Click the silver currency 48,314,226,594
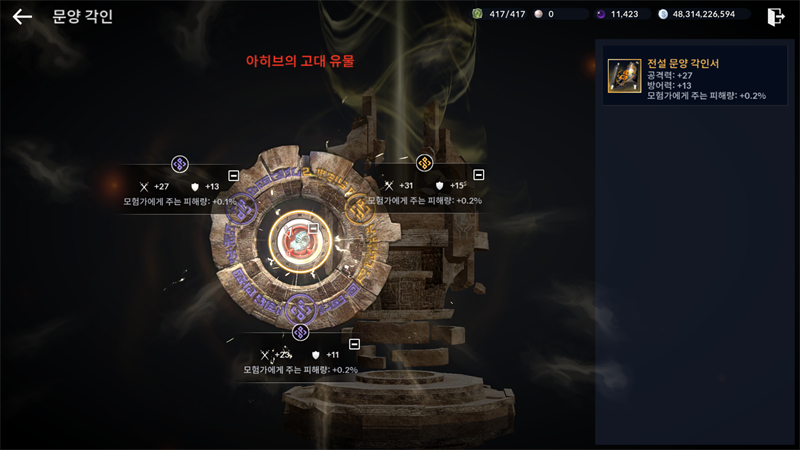Screen dimensions: 800x450 tap(697, 14)
